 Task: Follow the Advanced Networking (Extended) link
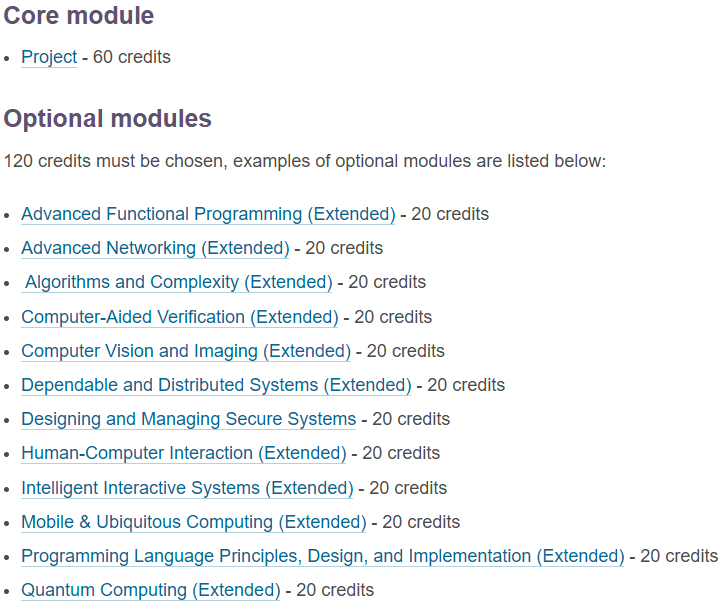click(155, 248)
